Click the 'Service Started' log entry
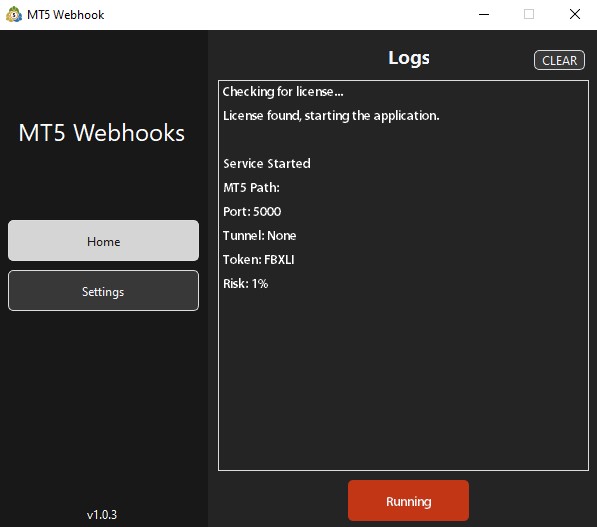This screenshot has width=597, height=527. click(x=267, y=164)
